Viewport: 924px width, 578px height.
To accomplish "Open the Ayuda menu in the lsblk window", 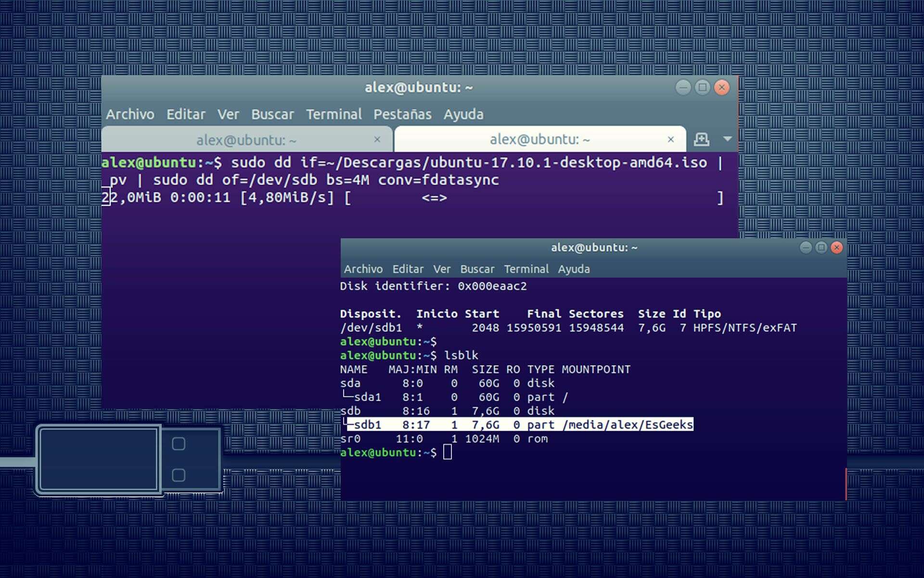I will (x=574, y=269).
